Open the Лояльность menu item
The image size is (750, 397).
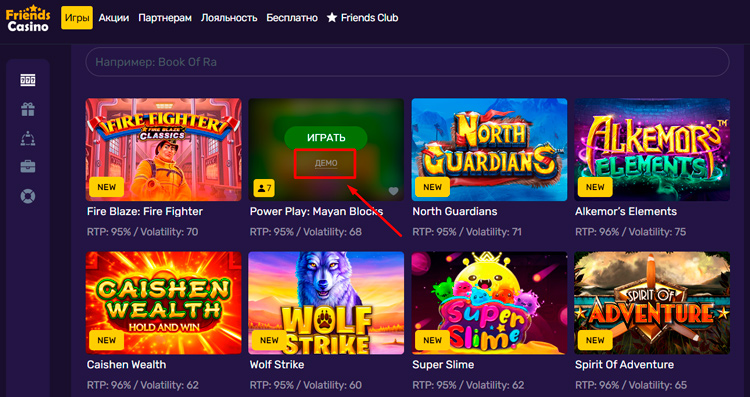tap(229, 18)
